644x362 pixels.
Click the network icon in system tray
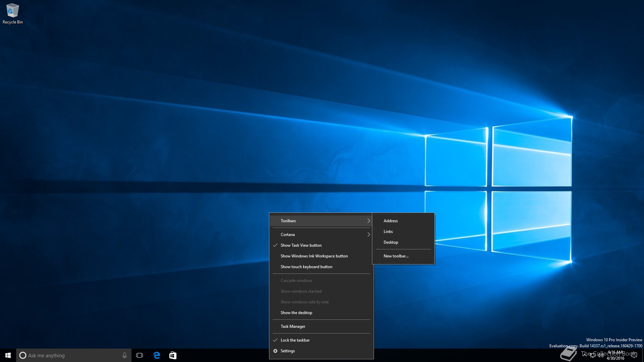(x=592, y=355)
